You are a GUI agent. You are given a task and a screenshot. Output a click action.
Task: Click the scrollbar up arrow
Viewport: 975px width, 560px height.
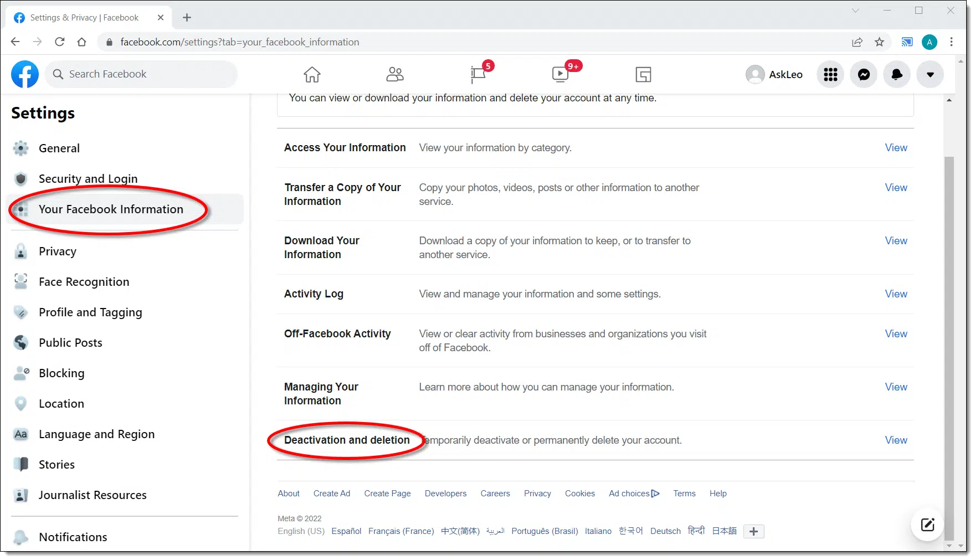coord(949,100)
